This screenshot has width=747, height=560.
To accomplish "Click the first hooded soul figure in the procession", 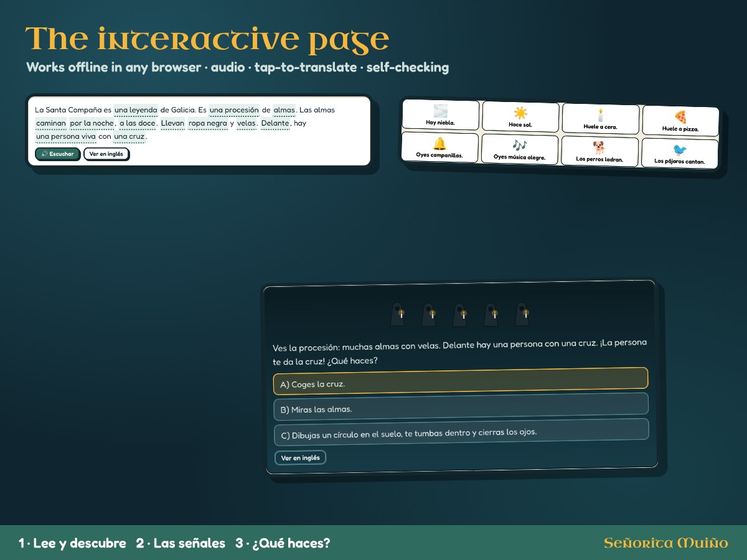I will click(x=397, y=314).
